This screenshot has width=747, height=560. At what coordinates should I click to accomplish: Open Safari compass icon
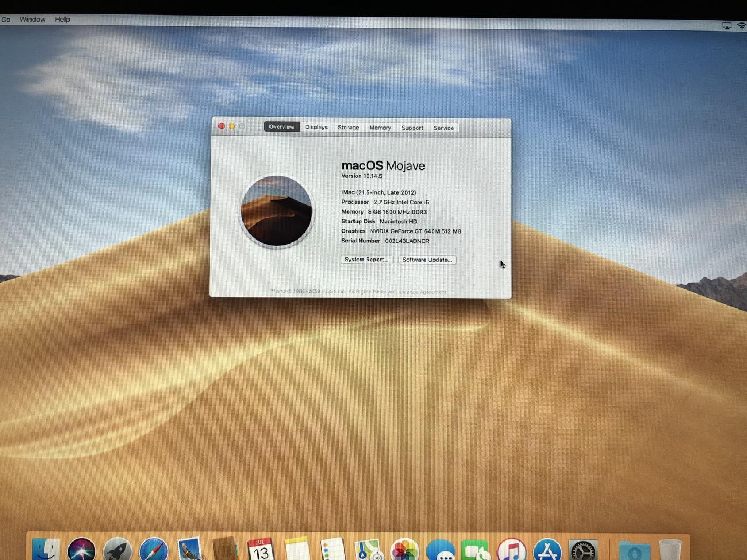[x=153, y=550]
